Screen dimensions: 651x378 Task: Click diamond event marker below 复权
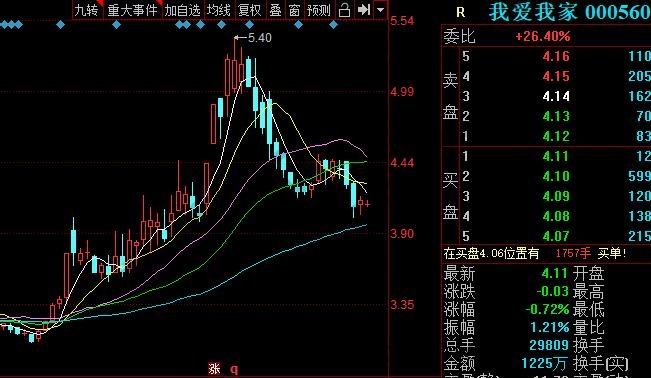[x=250, y=25]
